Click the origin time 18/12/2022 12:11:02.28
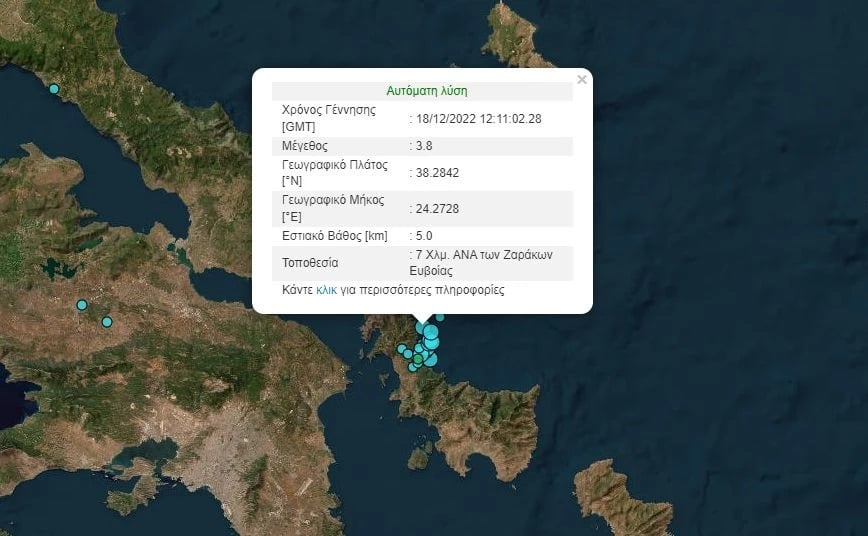868x536 pixels. [x=478, y=118]
